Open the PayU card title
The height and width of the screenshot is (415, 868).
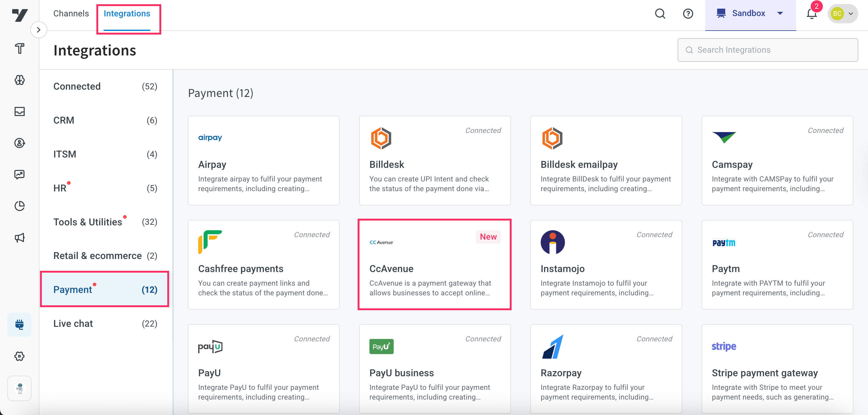pos(209,373)
